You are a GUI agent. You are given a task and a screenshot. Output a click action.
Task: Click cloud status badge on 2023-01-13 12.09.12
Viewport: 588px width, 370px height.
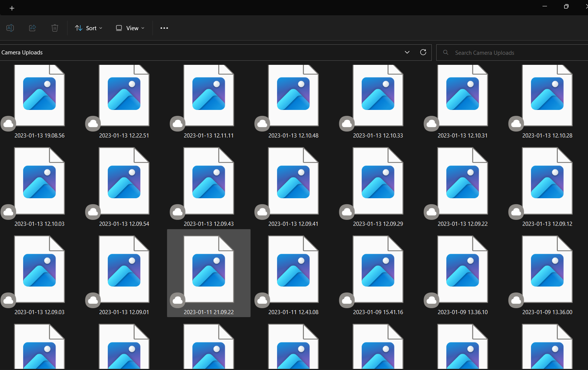coord(516,212)
